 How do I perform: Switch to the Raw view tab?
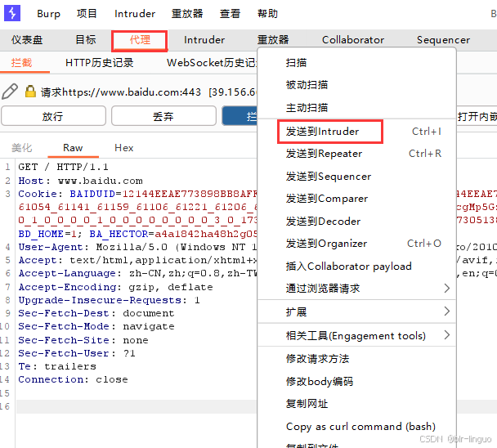(73, 148)
